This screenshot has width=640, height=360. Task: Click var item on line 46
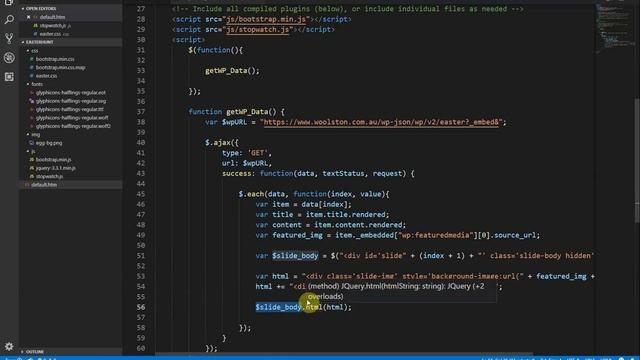(303, 204)
